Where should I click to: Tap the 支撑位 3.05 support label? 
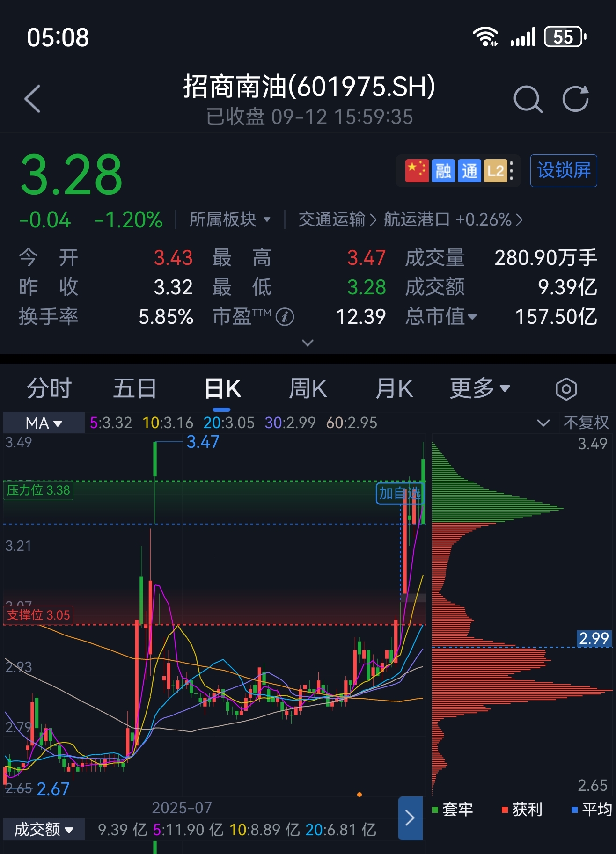click(38, 615)
